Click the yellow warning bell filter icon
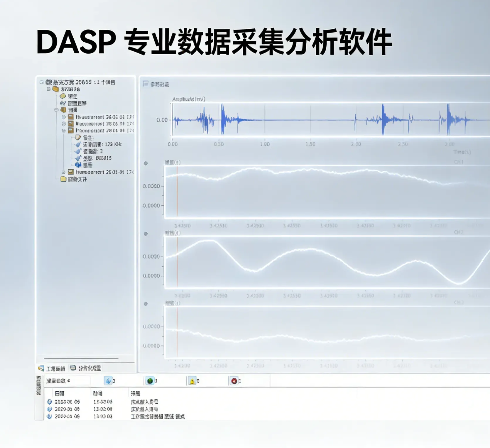Viewport: 490px width, 448px height. [192, 381]
